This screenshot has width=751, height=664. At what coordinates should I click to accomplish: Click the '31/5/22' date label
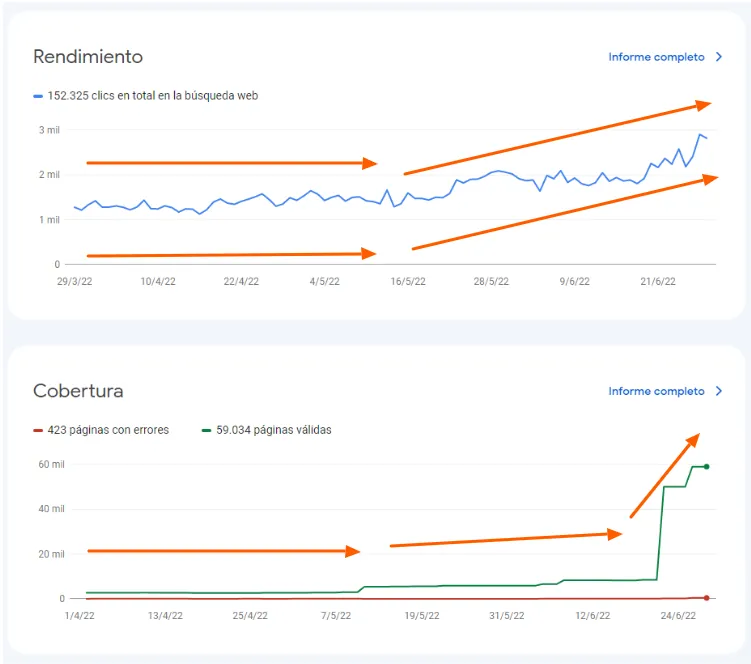point(507,616)
